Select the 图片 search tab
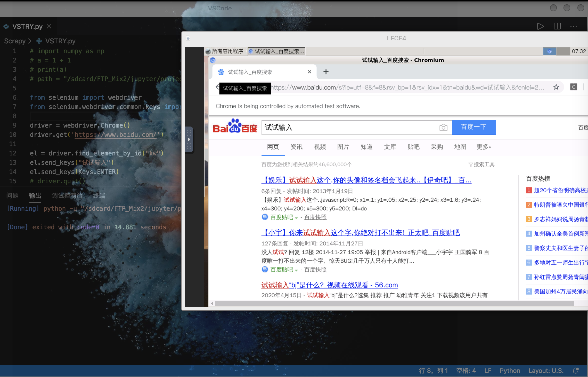This screenshot has height=377, width=588. coord(343,147)
